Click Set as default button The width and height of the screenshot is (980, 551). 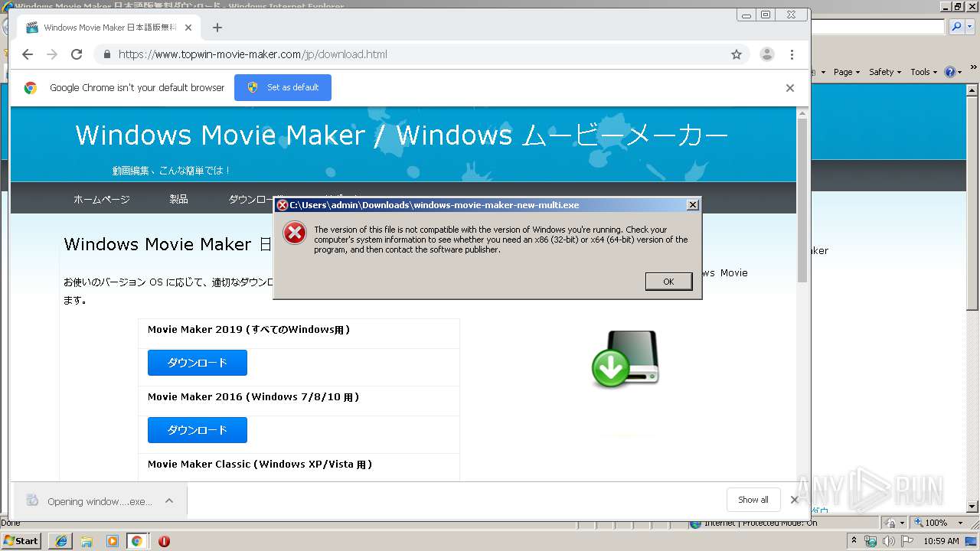(283, 87)
